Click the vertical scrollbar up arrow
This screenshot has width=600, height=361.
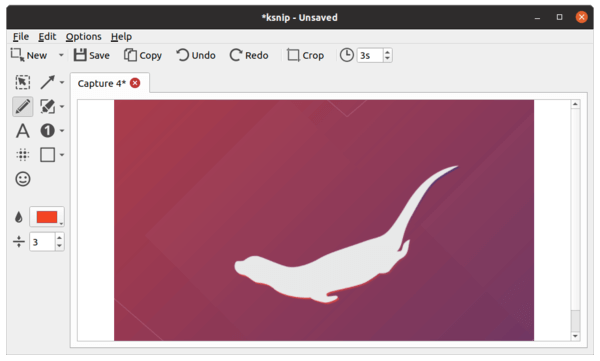point(575,104)
